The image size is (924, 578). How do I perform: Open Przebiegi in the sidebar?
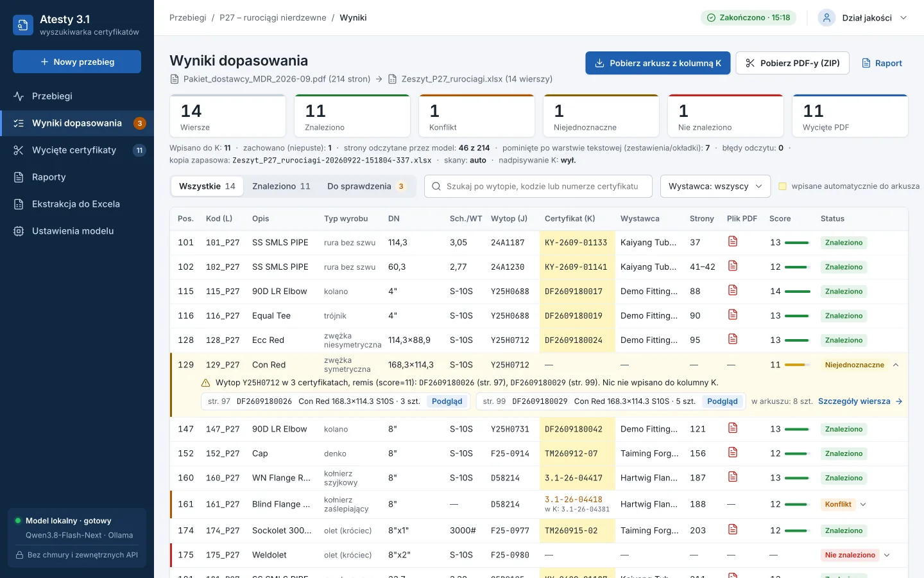coord(77,96)
